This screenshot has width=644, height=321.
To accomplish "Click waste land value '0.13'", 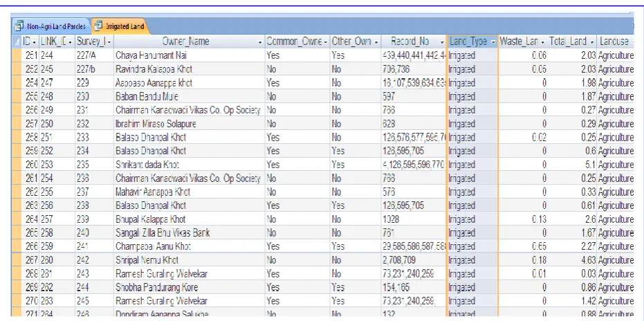I will [523, 219].
